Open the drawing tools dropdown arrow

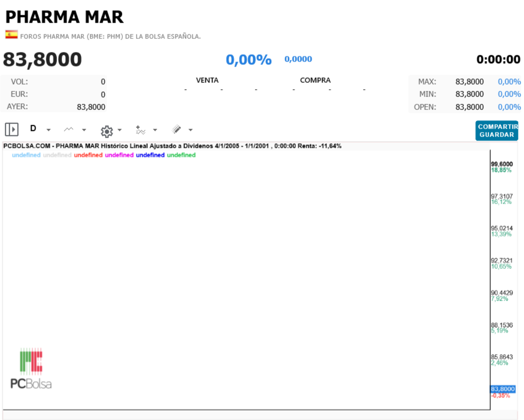click(190, 130)
